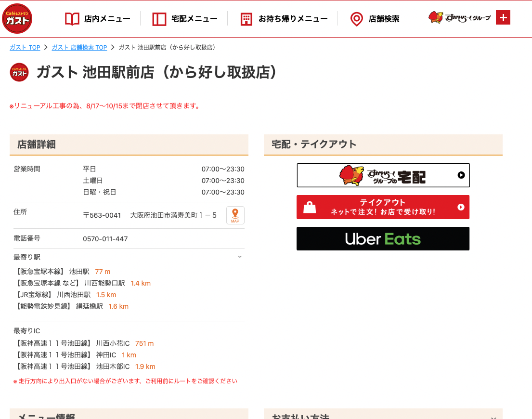Click the 宅配メニュー leaflet icon
The image size is (532, 419).
click(159, 19)
